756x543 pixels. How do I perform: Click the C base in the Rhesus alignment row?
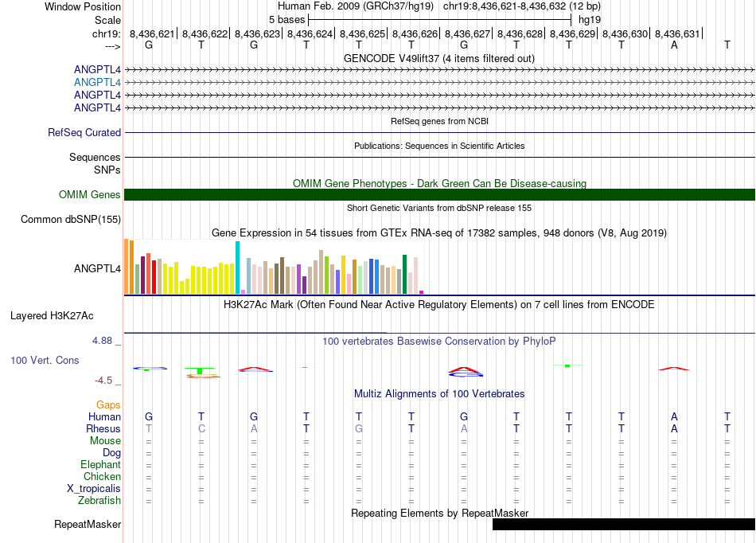[201, 428]
